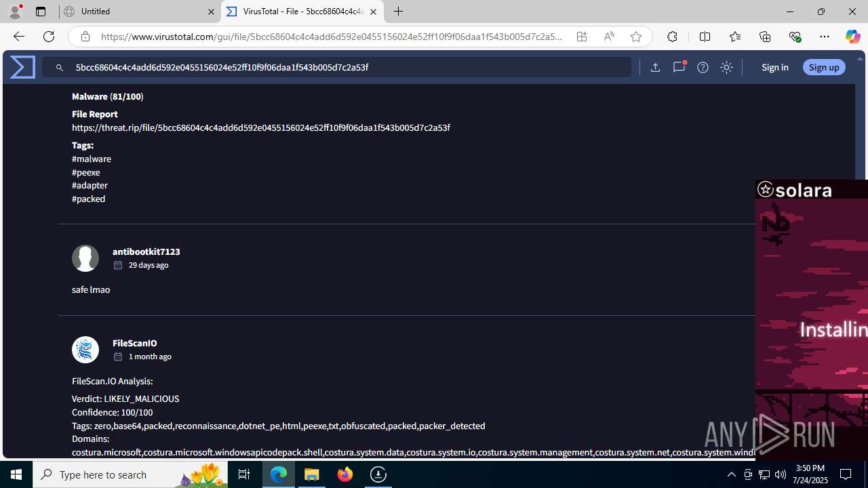Focus the VirusTotal hash search field
868x488 pixels.
pos(337,67)
